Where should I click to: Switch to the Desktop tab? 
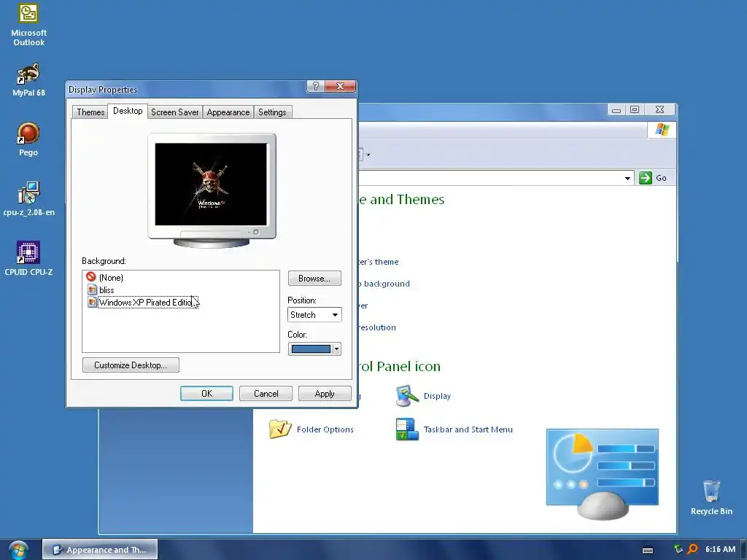tap(128, 111)
